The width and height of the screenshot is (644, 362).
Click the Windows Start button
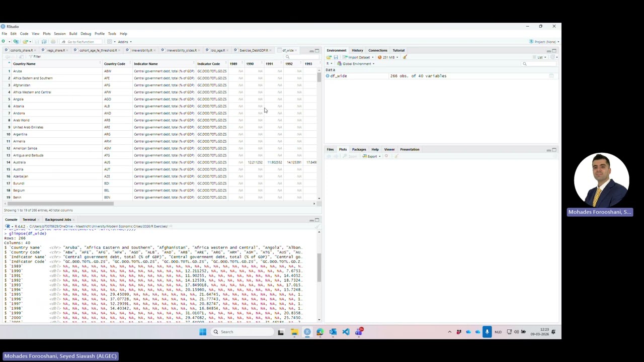pos(202,332)
